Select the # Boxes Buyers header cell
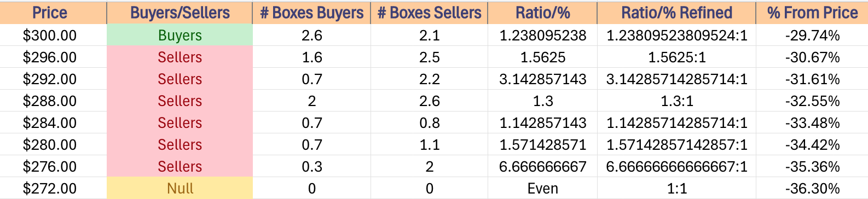Viewport: 868px width, 199px height. pos(311,12)
